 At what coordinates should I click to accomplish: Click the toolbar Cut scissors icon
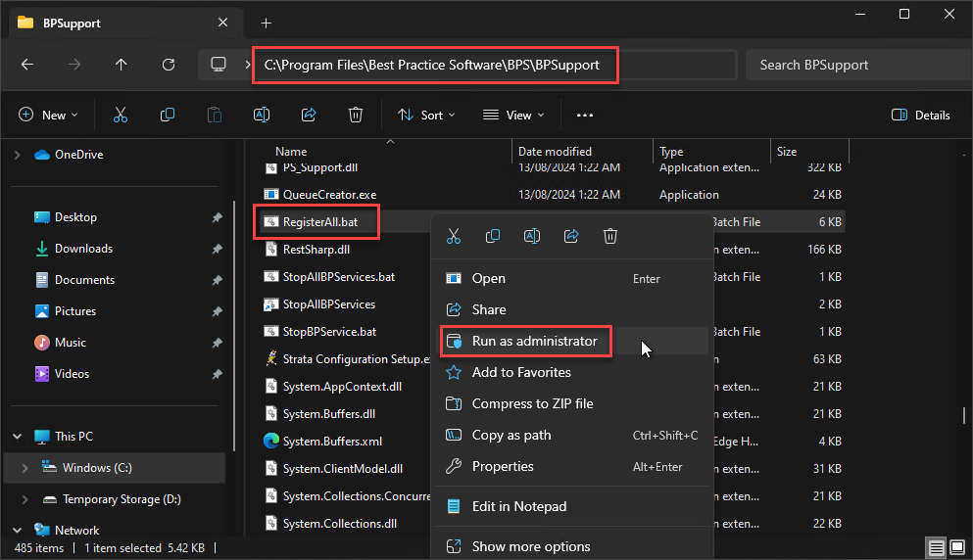click(121, 115)
